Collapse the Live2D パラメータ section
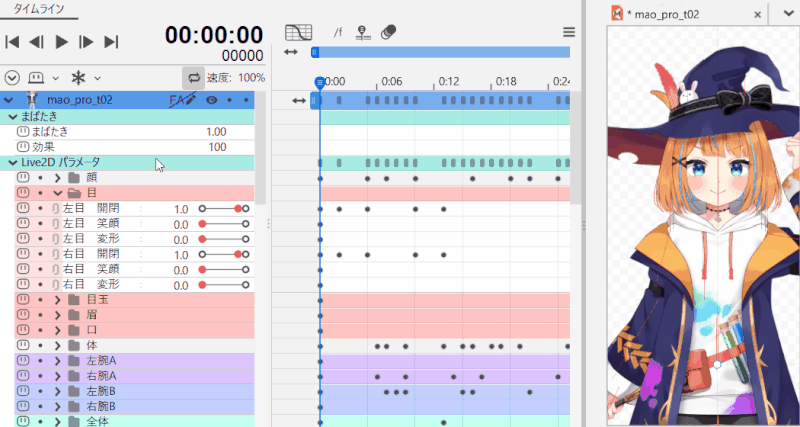 click(13, 162)
